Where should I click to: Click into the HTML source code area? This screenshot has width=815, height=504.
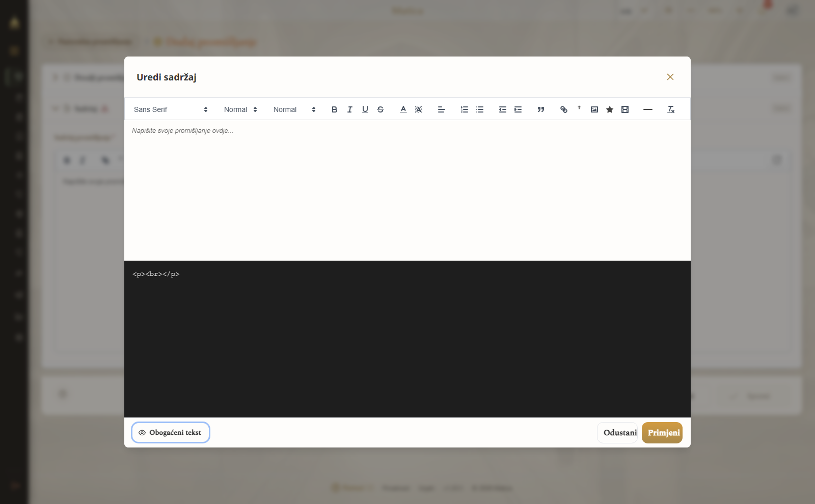(x=407, y=339)
